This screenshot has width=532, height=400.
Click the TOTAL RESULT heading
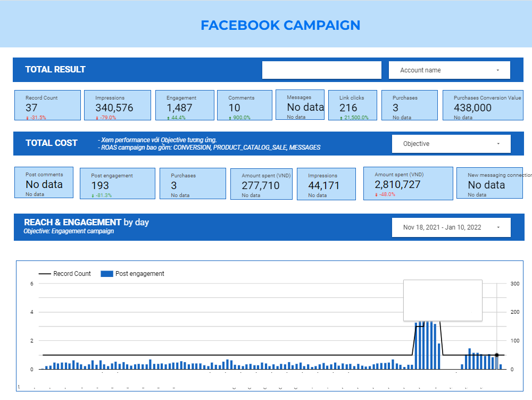pyautogui.click(x=55, y=69)
